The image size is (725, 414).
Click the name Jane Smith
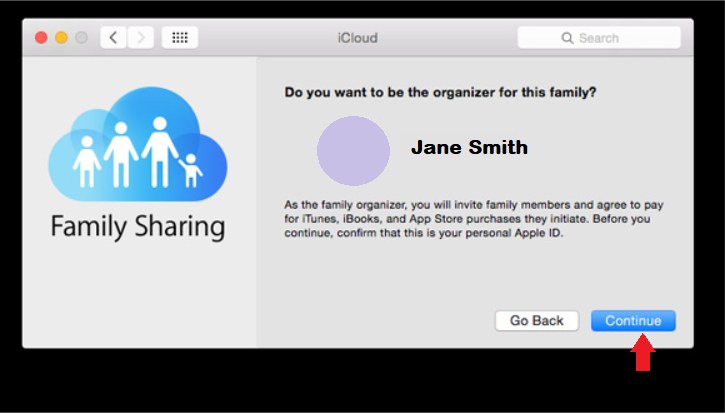tap(469, 148)
